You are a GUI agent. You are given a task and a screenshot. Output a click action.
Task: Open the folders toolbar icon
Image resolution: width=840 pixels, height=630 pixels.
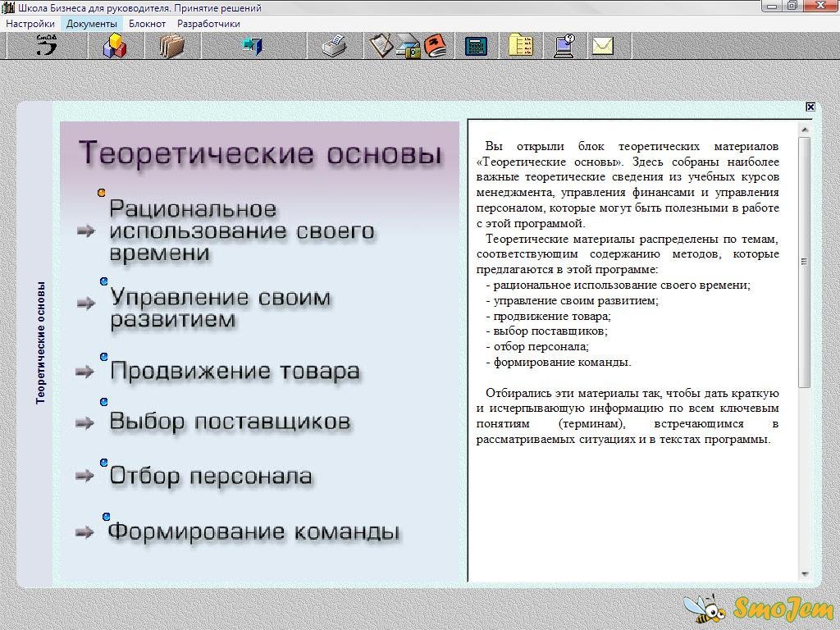point(171,46)
